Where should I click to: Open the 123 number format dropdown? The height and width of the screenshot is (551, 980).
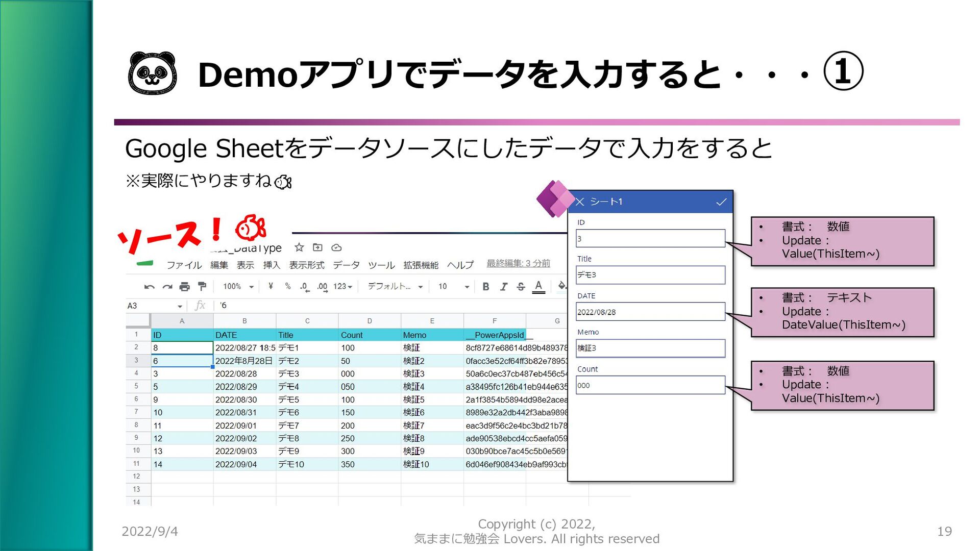(x=343, y=287)
